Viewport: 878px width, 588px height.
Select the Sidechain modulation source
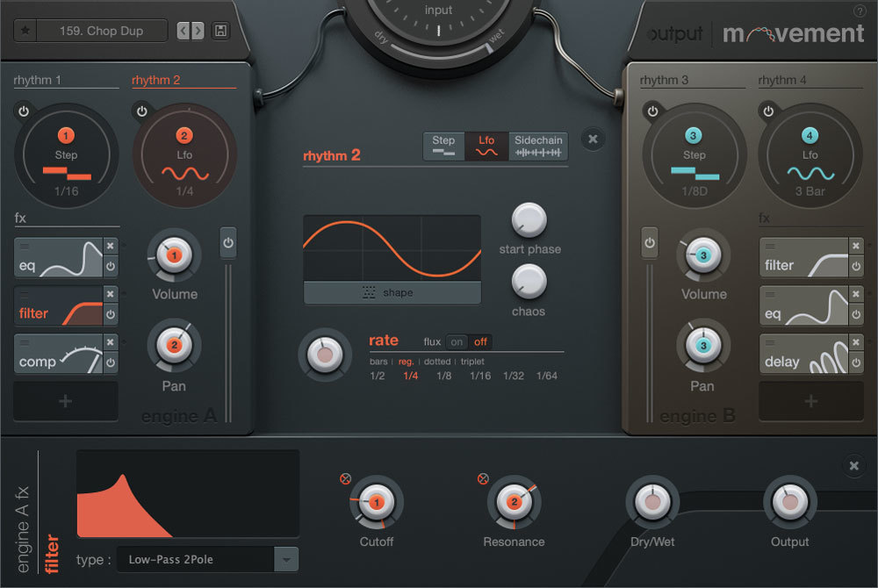[538, 144]
